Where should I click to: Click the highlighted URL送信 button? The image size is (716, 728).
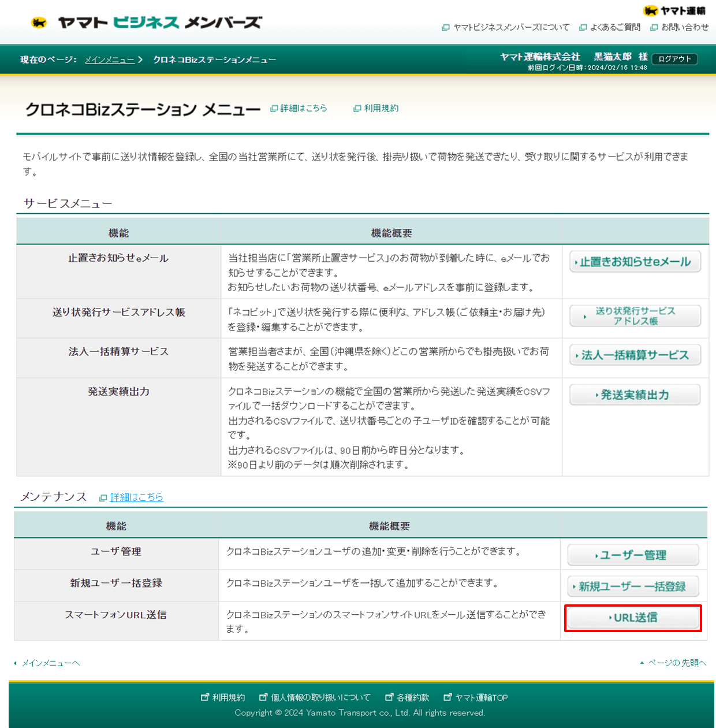point(633,618)
